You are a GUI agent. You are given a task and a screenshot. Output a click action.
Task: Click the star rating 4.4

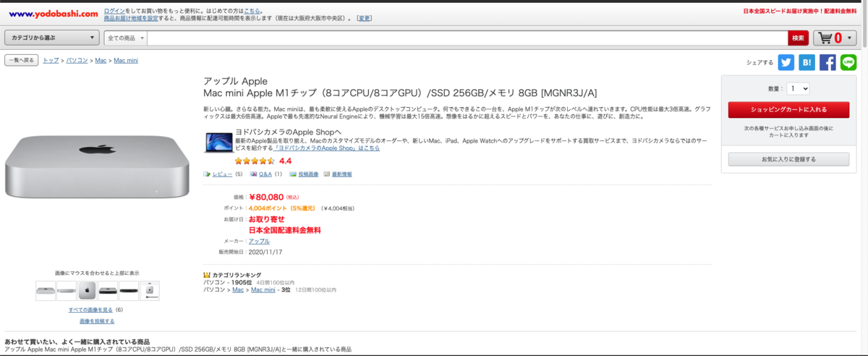tap(263, 161)
